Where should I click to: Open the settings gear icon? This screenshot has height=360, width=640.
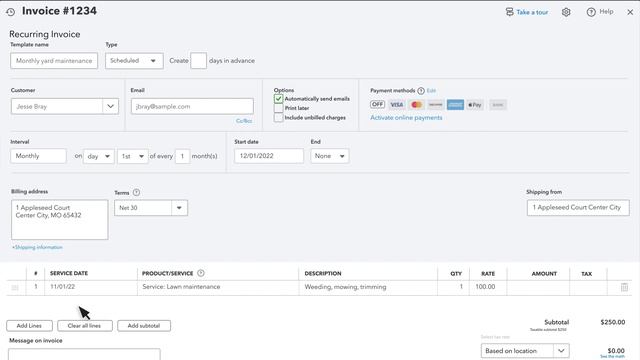coord(566,12)
